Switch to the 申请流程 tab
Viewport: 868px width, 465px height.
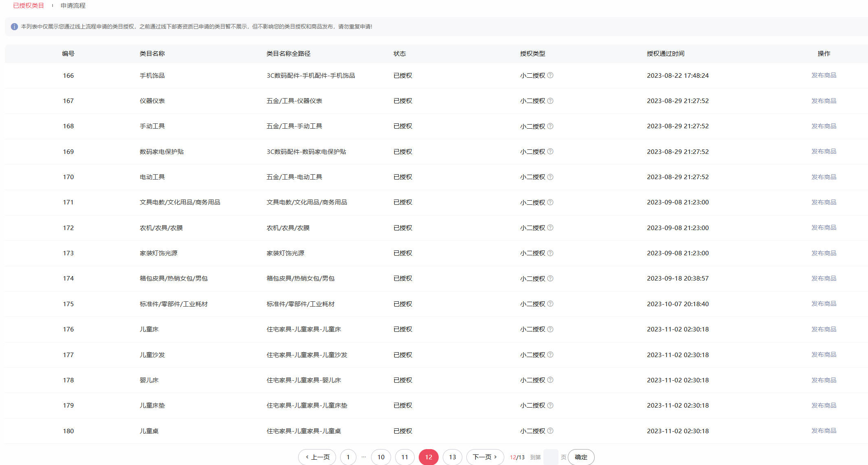73,6
